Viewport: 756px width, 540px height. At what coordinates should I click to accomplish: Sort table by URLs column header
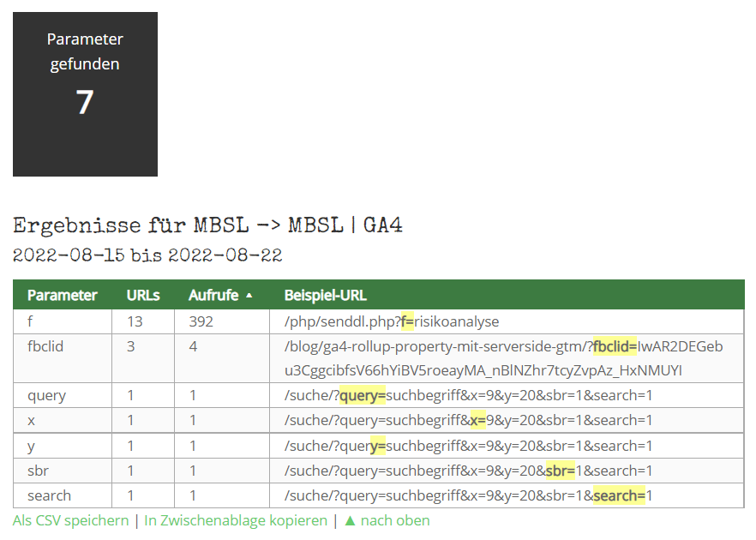(x=143, y=296)
